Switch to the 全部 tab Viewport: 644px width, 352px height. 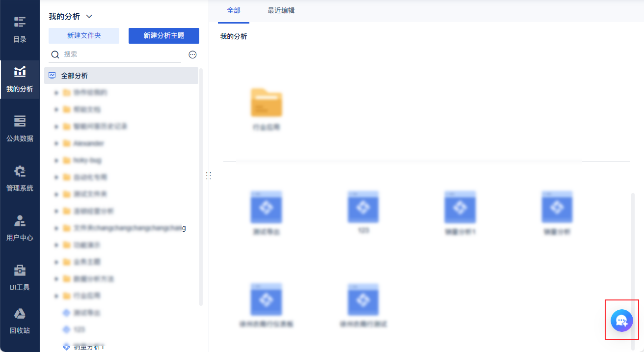point(234,10)
